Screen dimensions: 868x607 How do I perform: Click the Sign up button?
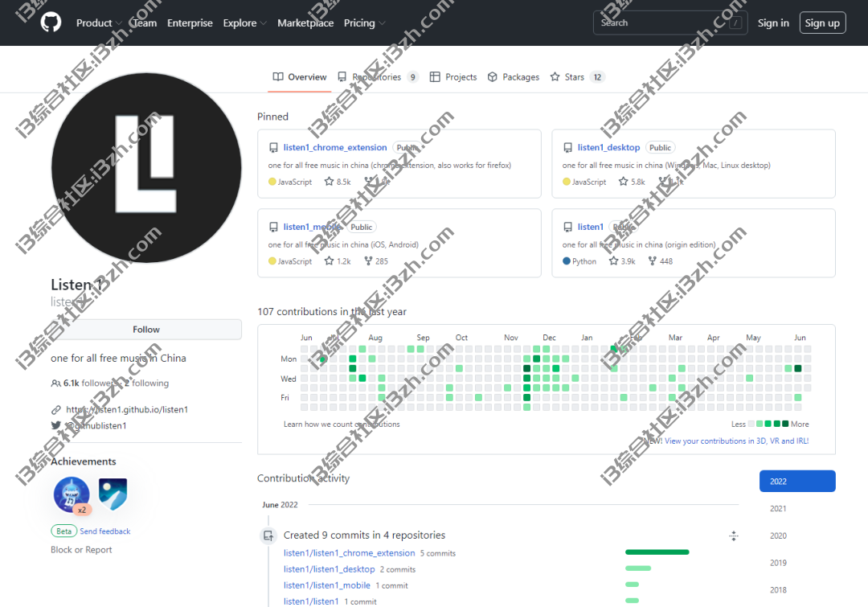(822, 23)
